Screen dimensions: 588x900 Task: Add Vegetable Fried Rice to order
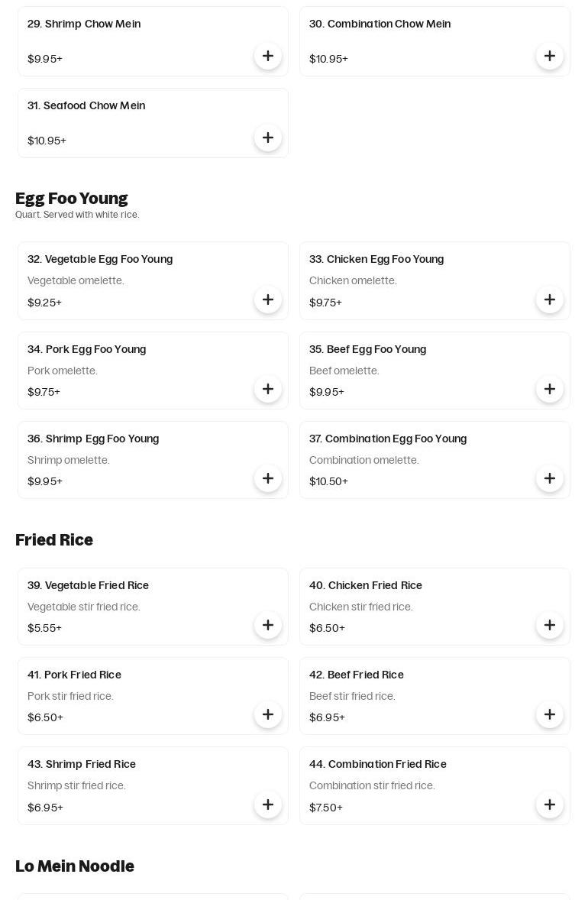(x=268, y=625)
